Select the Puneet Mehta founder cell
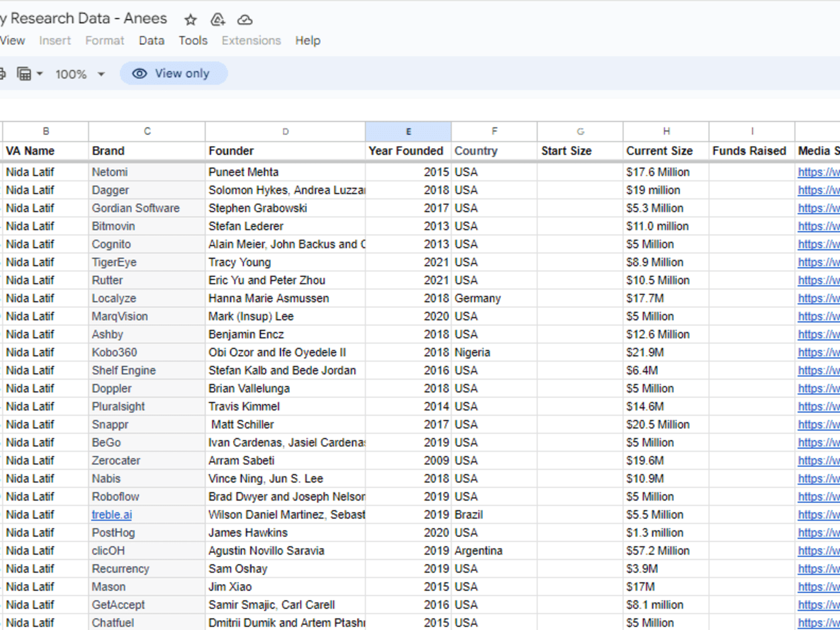 point(286,172)
